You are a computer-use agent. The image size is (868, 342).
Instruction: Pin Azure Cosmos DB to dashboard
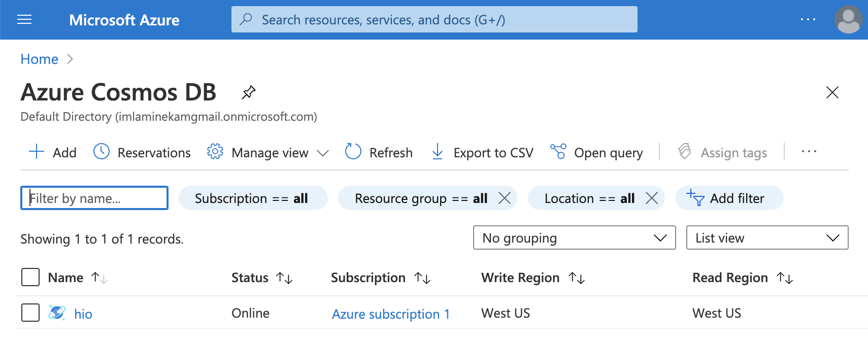pyautogui.click(x=248, y=92)
